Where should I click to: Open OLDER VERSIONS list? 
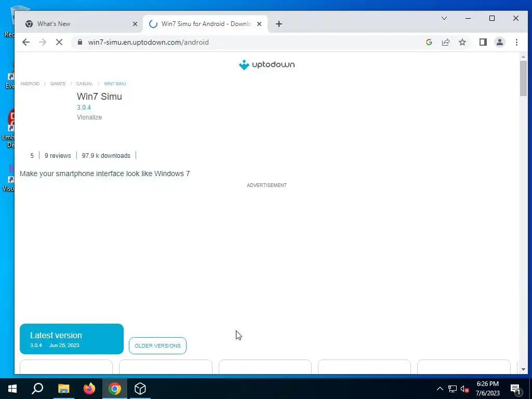[157, 345]
